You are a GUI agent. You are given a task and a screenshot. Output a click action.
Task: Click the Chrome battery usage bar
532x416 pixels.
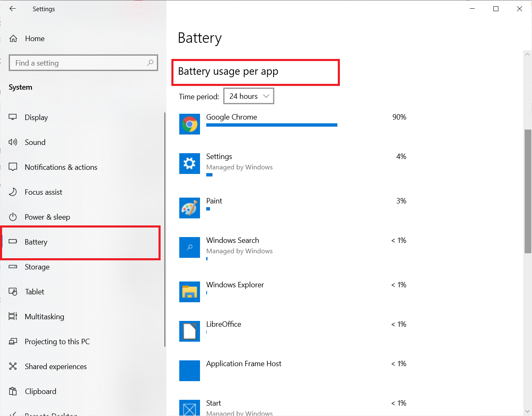[x=272, y=125]
